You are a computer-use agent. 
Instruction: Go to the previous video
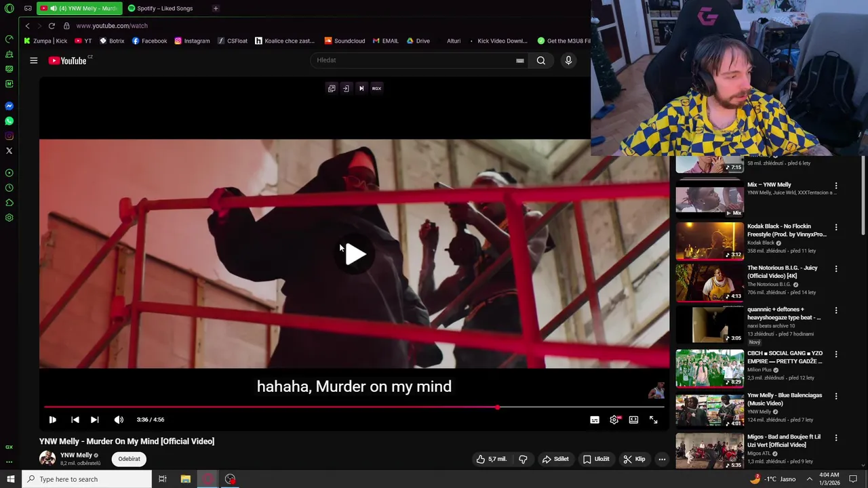pos(75,420)
